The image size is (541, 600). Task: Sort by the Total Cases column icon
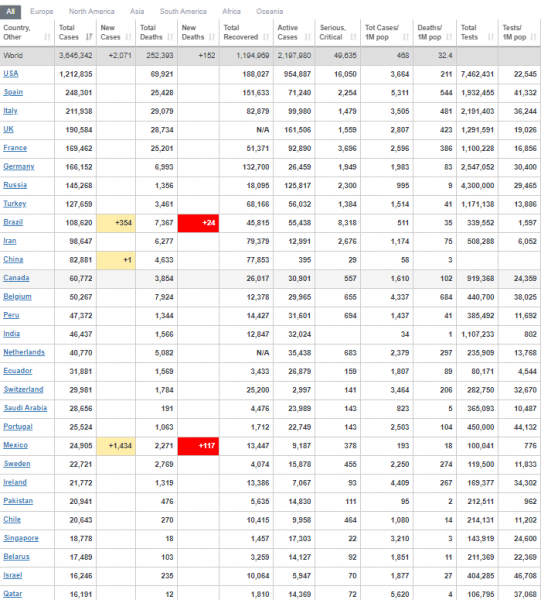click(x=89, y=37)
